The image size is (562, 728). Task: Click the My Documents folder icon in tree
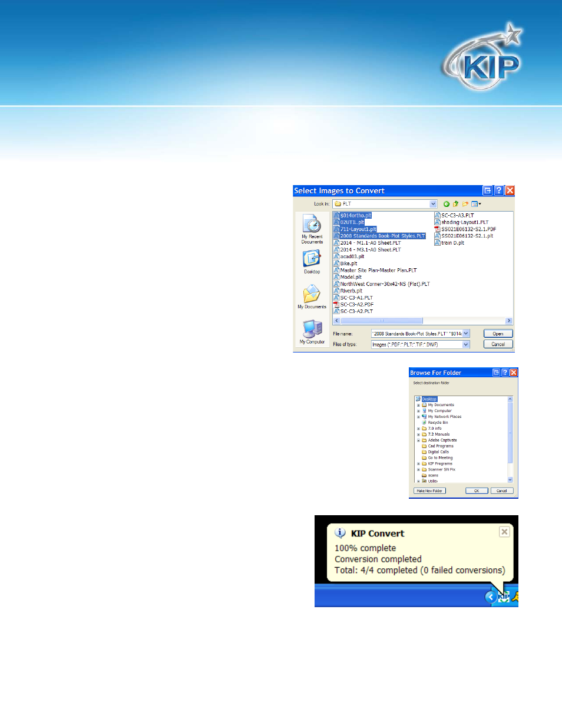click(424, 405)
